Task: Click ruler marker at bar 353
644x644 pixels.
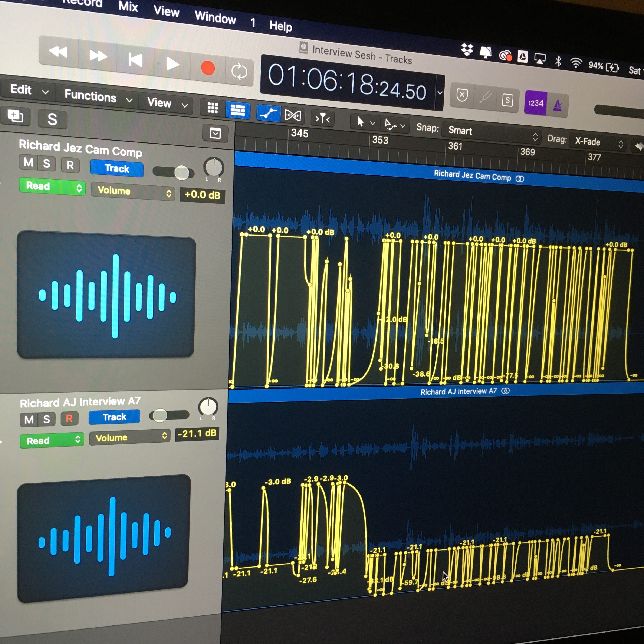Action: point(380,140)
